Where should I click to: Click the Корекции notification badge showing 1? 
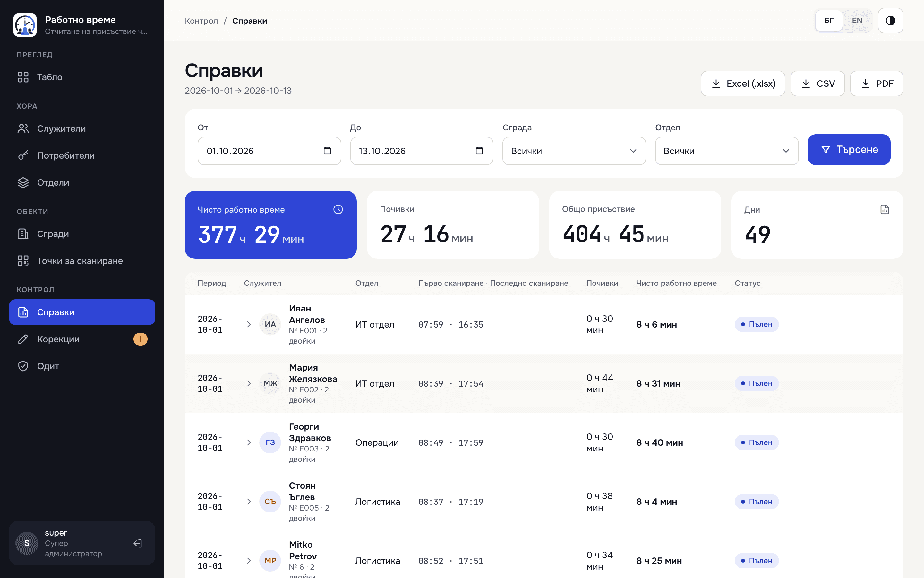140,339
